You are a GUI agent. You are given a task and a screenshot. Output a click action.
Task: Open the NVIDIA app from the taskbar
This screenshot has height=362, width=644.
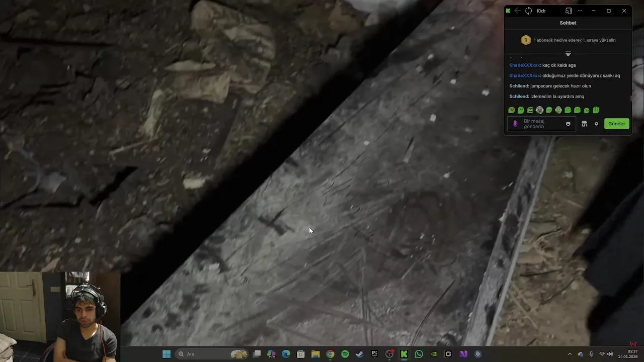(434, 354)
